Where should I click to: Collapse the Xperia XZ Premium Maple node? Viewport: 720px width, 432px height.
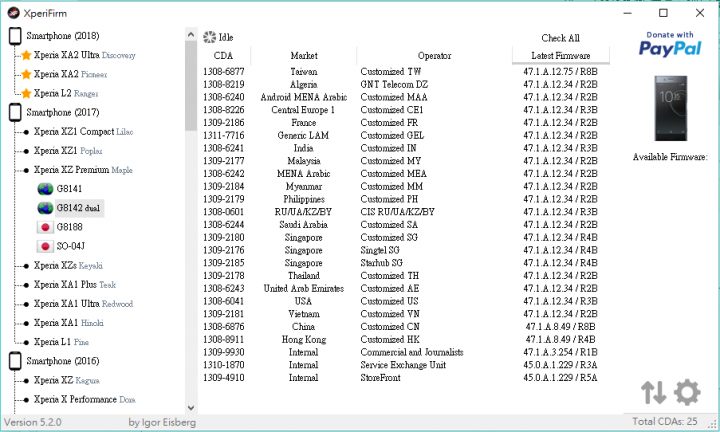26,170
